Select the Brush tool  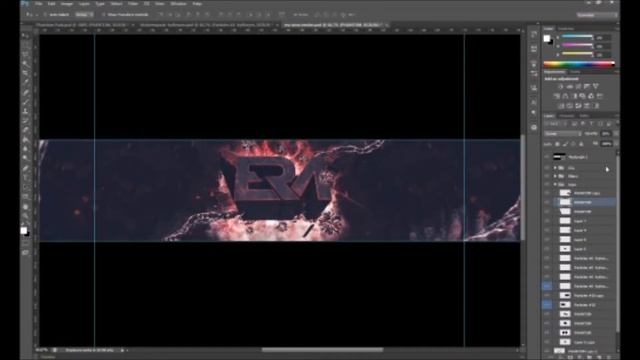[x=26, y=102]
